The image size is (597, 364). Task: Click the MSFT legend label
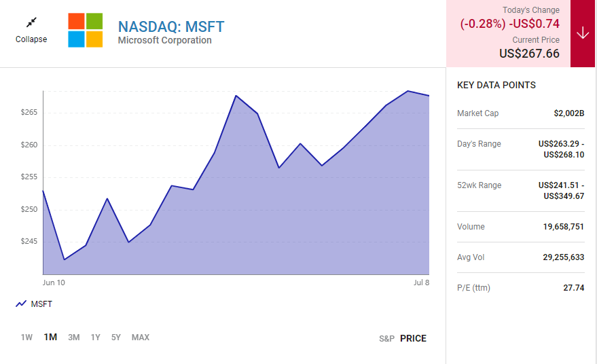tap(41, 304)
